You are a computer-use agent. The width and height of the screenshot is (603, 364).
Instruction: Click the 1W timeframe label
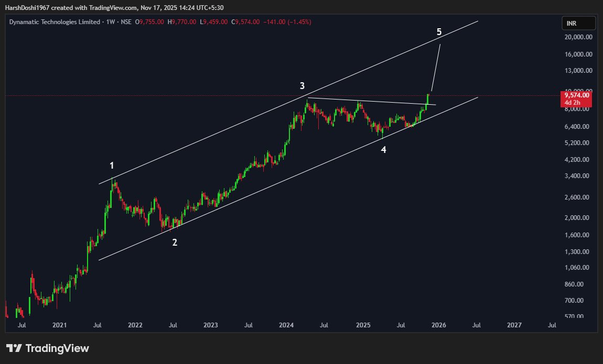click(x=111, y=22)
